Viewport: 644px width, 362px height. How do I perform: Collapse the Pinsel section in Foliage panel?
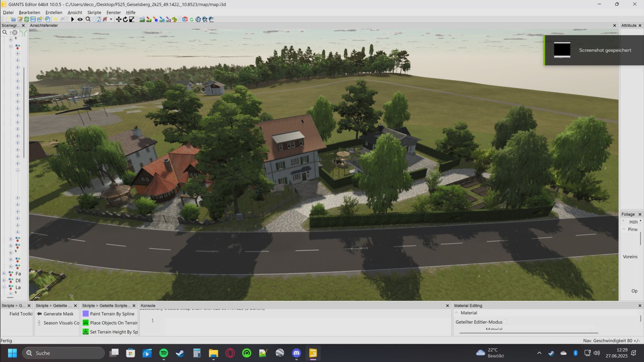[x=624, y=229]
